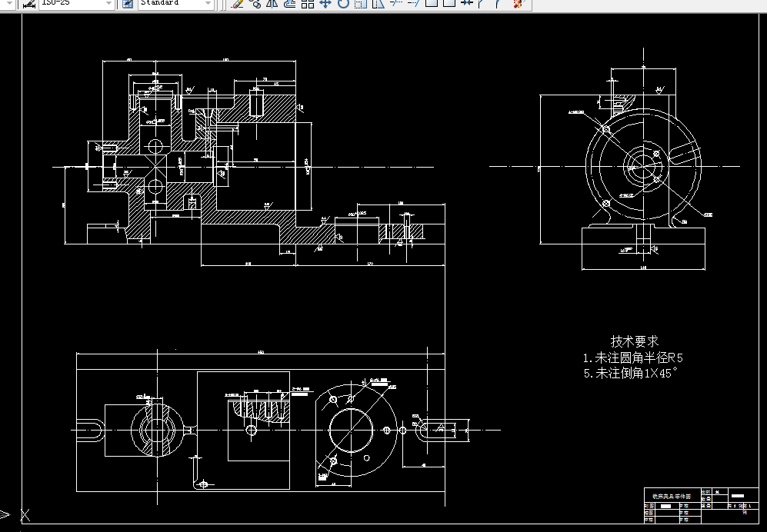Image resolution: width=767 pixels, height=532 pixels.
Task: Select the Trim tool
Action: tap(395, 3)
